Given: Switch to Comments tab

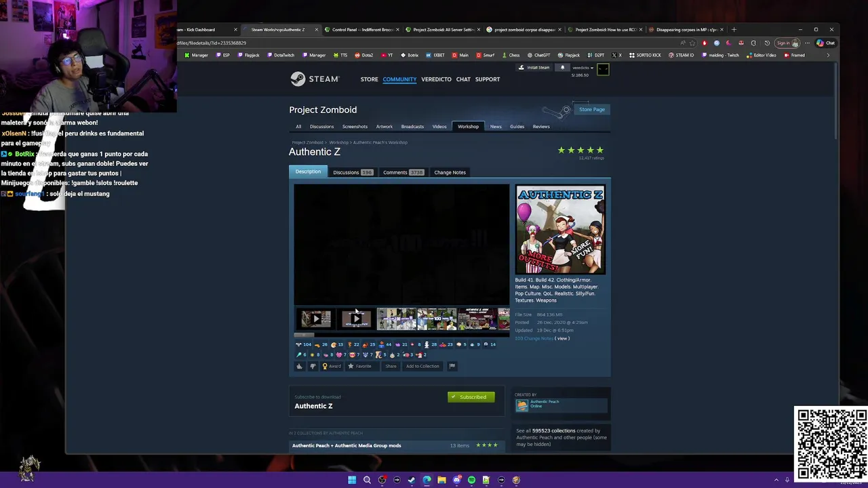Looking at the screenshot, I should pyautogui.click(x=403, y=172).
